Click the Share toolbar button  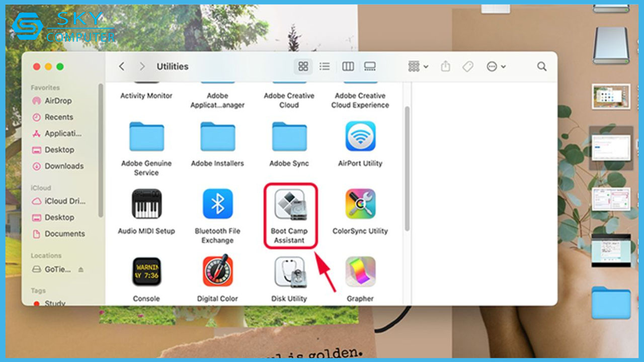tap(445, 66)
